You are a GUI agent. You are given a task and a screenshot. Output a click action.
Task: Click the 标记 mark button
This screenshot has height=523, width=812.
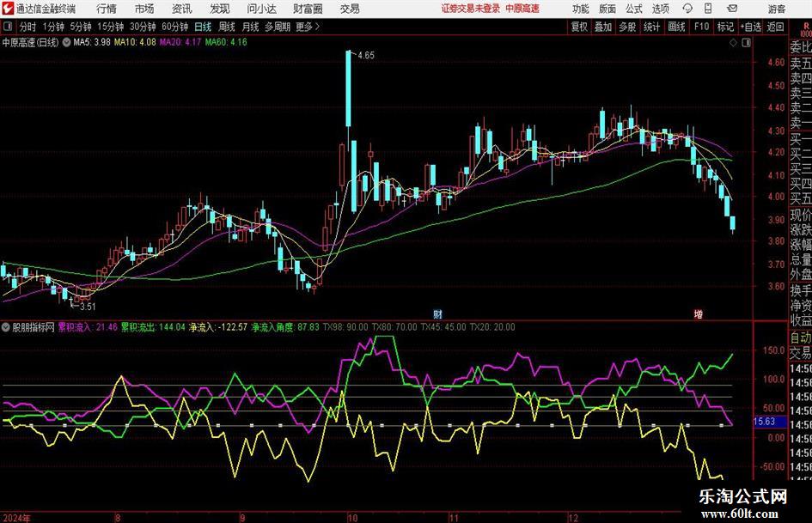(725, 27)
